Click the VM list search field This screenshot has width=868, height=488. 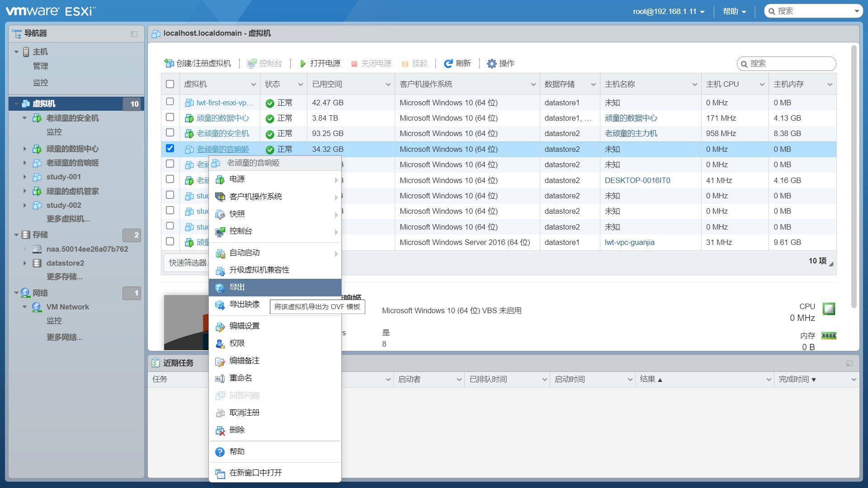786,64
